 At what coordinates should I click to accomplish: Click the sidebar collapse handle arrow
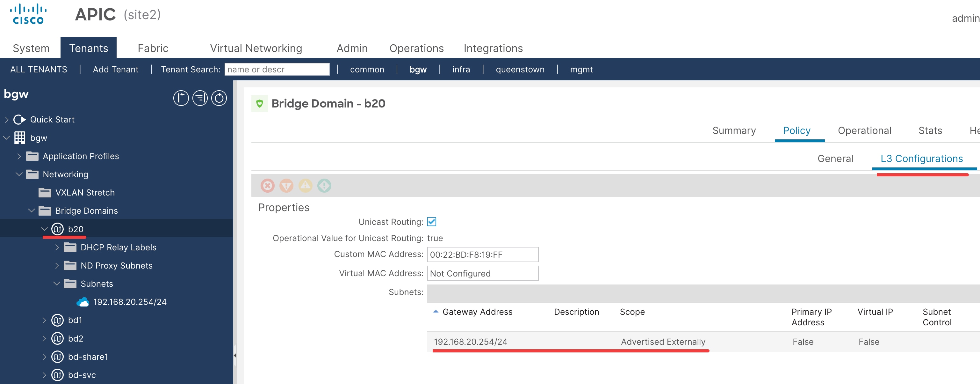235,355
